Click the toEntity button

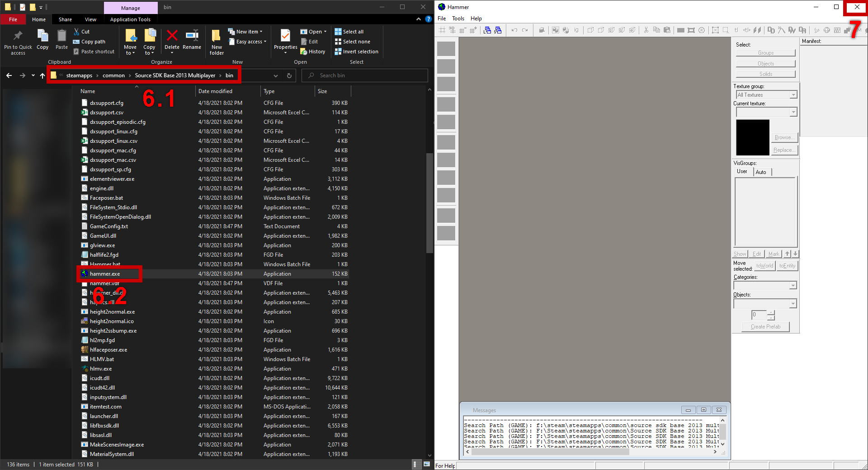787,266
